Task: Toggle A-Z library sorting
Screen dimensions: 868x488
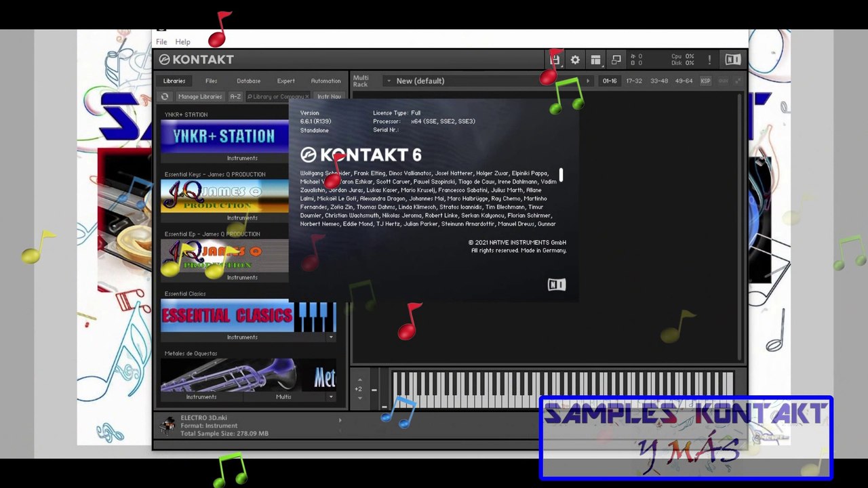Action: pyautogui.click(x=235, y=97)
